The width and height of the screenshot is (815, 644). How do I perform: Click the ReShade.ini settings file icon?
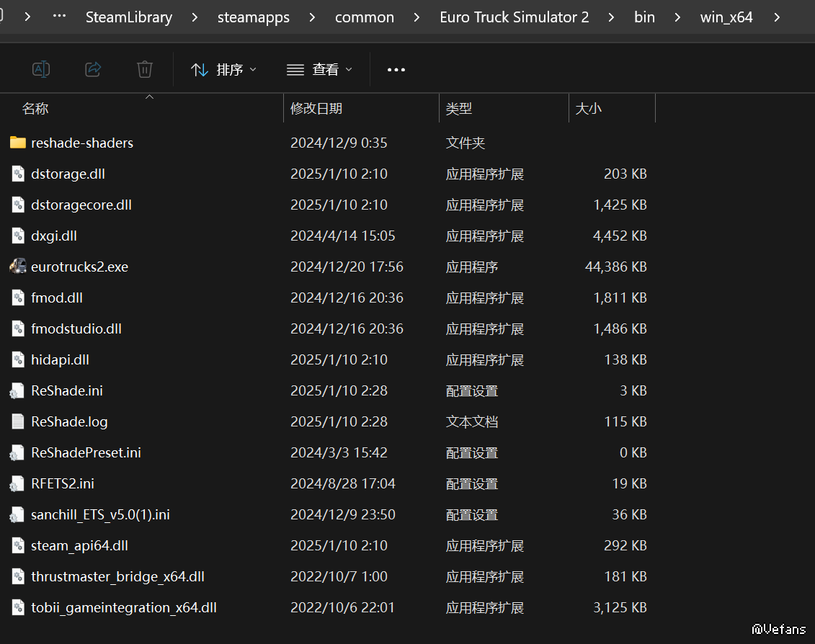click(18, 390)
